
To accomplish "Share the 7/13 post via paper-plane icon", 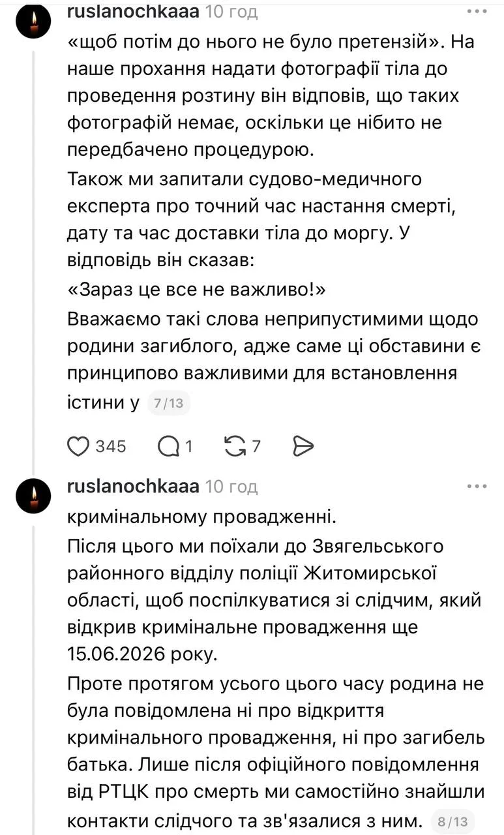I will pos(304,446).
